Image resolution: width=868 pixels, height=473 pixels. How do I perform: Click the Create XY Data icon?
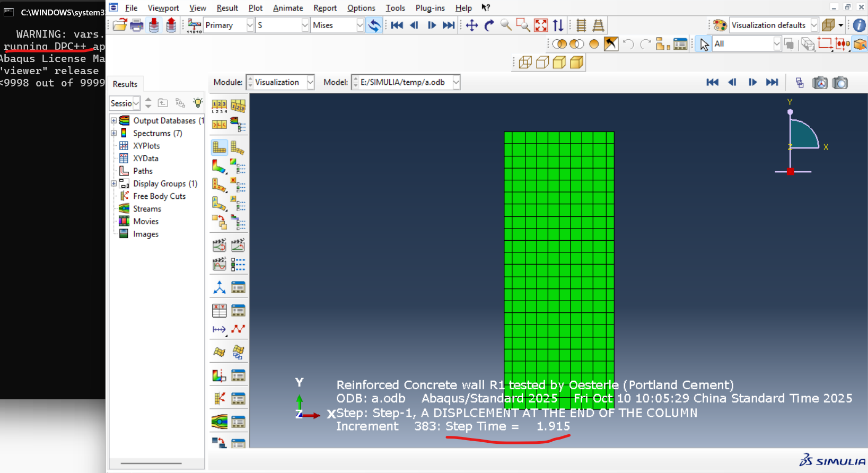click(220, 310)
